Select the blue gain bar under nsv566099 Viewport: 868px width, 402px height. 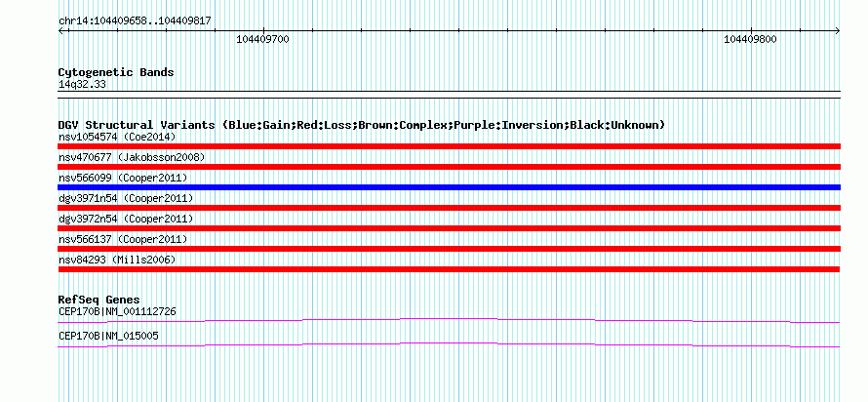pyautogui.click(x=449, y=187)
